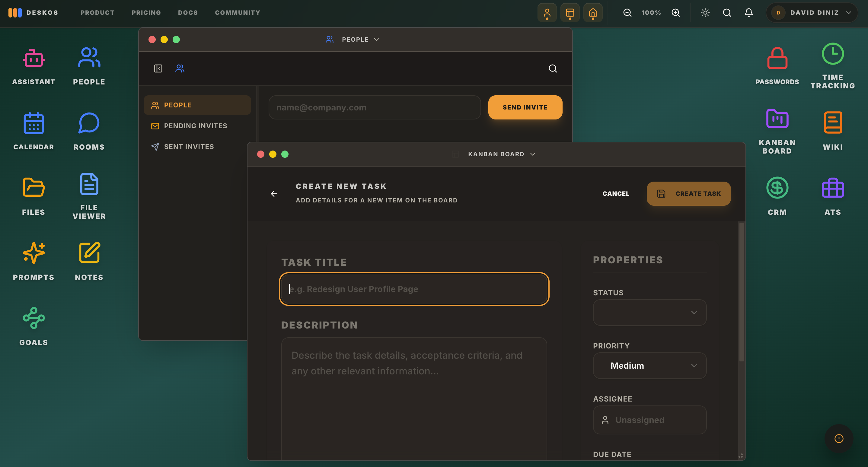Click the notifications bell icon

[748, 13]
